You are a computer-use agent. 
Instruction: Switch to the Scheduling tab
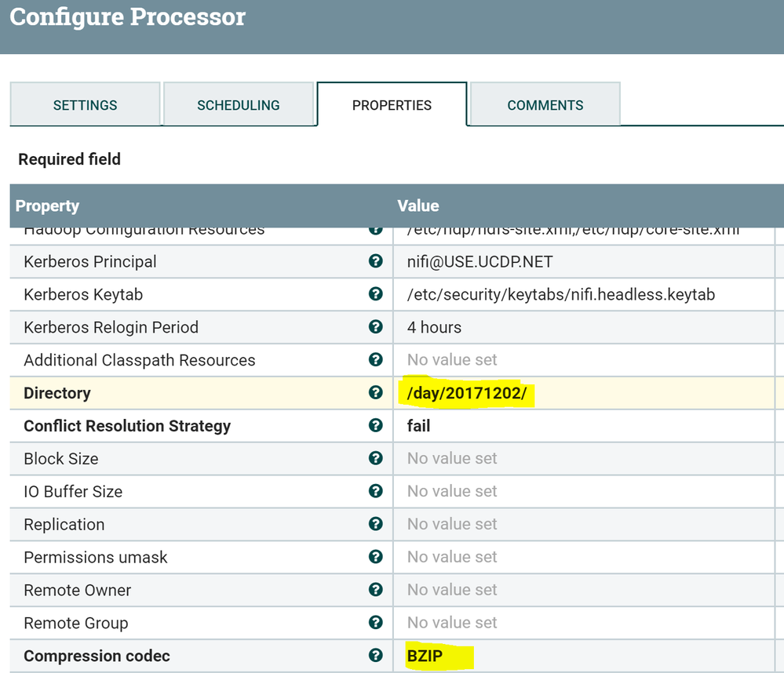tap(238, 105)
